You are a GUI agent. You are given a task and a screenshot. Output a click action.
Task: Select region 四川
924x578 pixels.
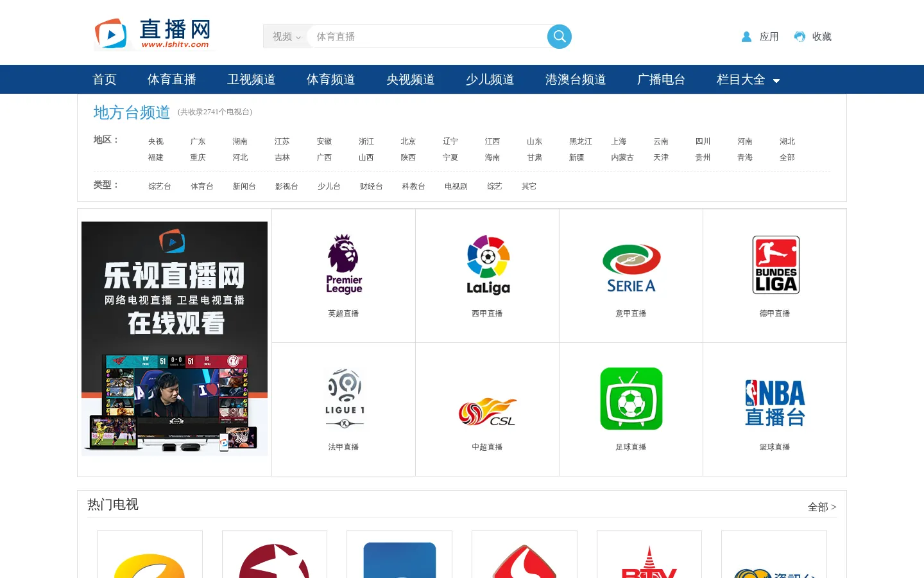703,141
